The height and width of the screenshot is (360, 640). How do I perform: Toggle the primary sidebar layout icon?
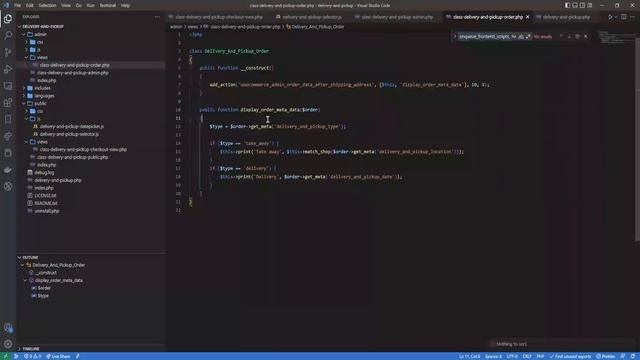(567, 5)
